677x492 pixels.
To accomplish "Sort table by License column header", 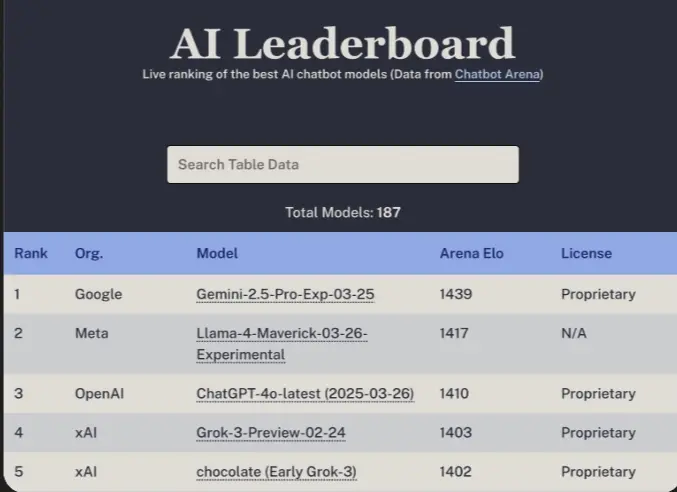I will coord(586,253).
